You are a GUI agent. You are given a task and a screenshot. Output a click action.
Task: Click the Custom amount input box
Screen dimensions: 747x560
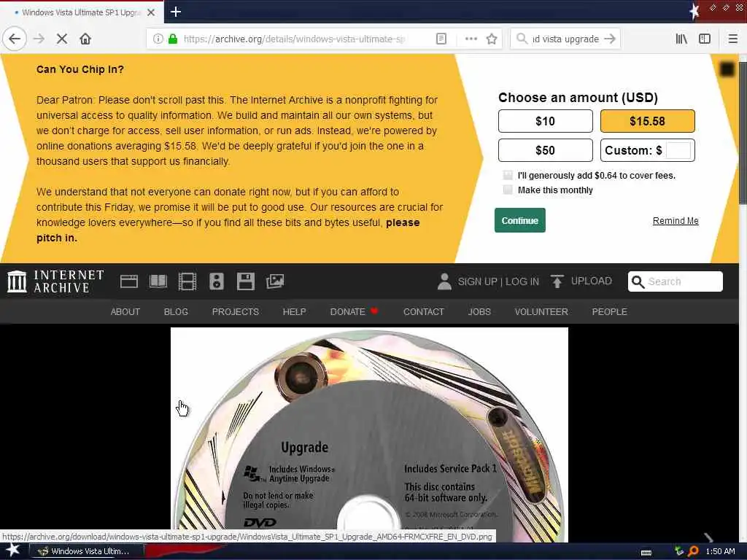pyautogui.click(x=678, y=150)
